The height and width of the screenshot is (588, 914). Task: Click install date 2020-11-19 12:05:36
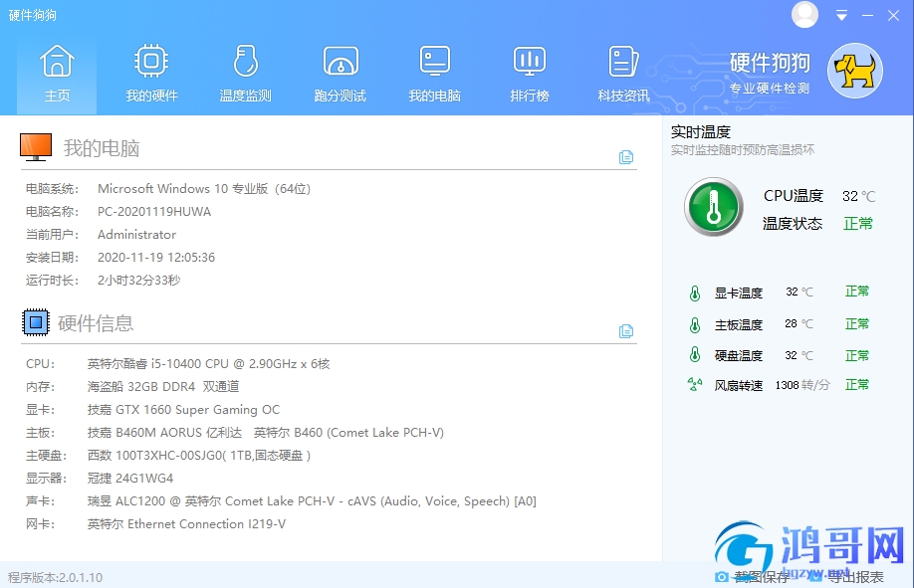coord(156,257)
